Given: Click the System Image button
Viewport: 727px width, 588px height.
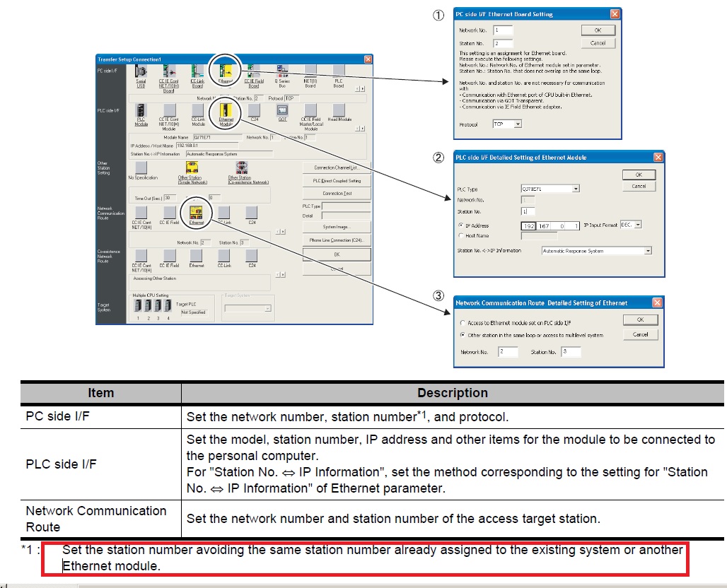Looking at the screenshot, I should click(337, 227).
